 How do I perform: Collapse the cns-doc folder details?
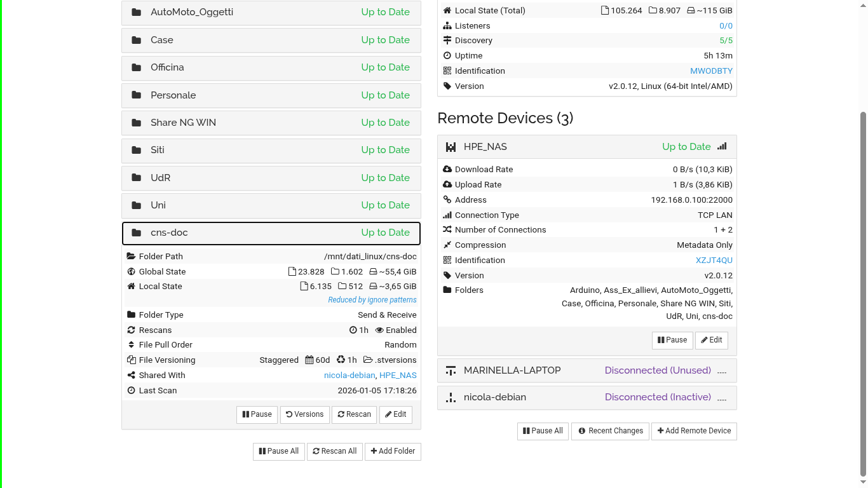(271, 233)
